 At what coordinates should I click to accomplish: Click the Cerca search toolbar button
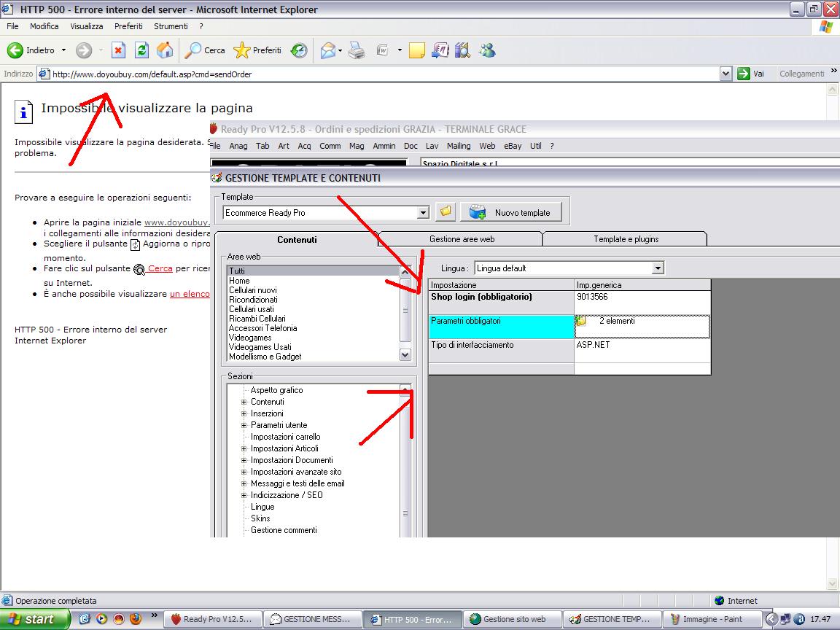(205, 50)
